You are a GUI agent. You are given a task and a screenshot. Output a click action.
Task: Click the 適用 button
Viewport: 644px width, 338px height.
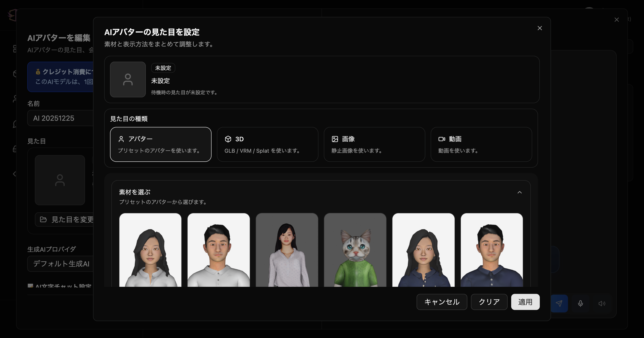(x=525, y=302)
